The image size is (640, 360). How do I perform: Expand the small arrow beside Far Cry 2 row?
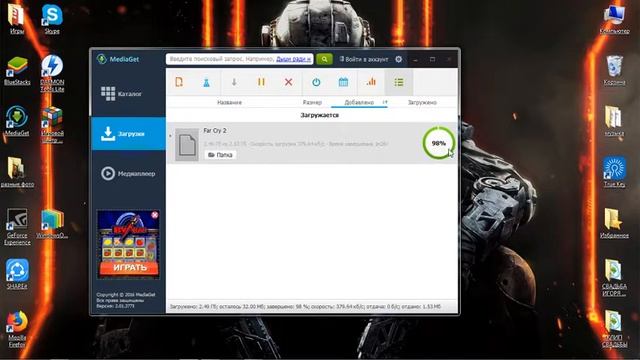click(x=170, y=136)
